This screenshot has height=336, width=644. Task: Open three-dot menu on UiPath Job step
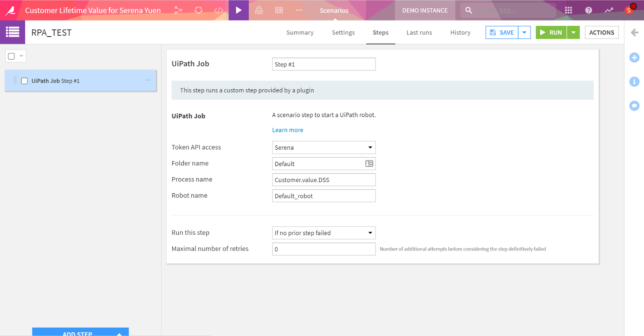tap(147, 80)
